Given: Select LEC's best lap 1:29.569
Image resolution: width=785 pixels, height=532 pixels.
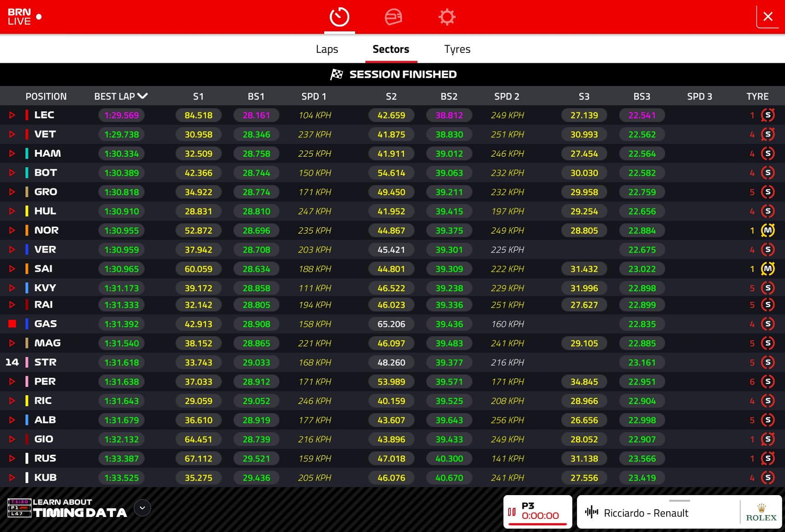Looking at the screenshot, I should [x=122, y=115].
